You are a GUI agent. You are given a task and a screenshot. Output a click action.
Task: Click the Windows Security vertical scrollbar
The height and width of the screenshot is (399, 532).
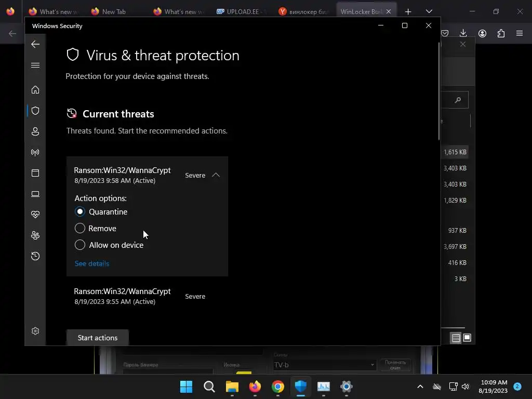(x=439, y=91)
